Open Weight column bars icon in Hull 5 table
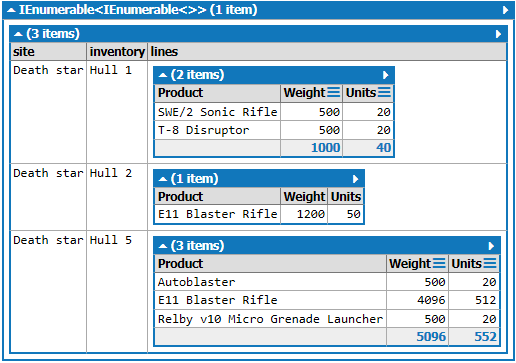Viewport: 516px width, 363px height. [439, 263]
